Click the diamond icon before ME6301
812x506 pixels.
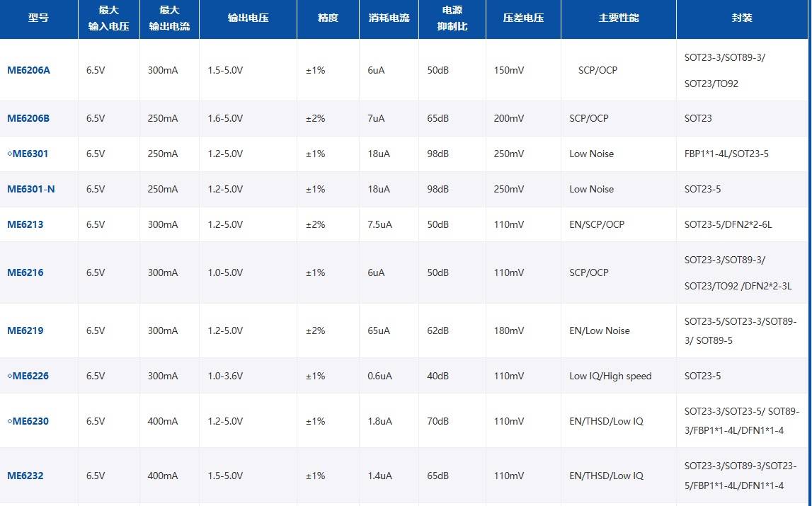coord(9,154)
